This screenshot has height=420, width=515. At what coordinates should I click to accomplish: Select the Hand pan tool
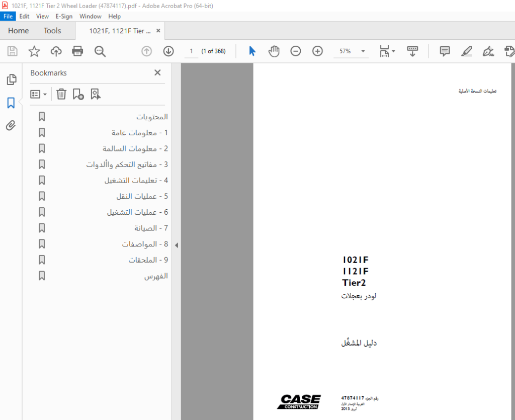pyautogui.click(x=274, y=51)
